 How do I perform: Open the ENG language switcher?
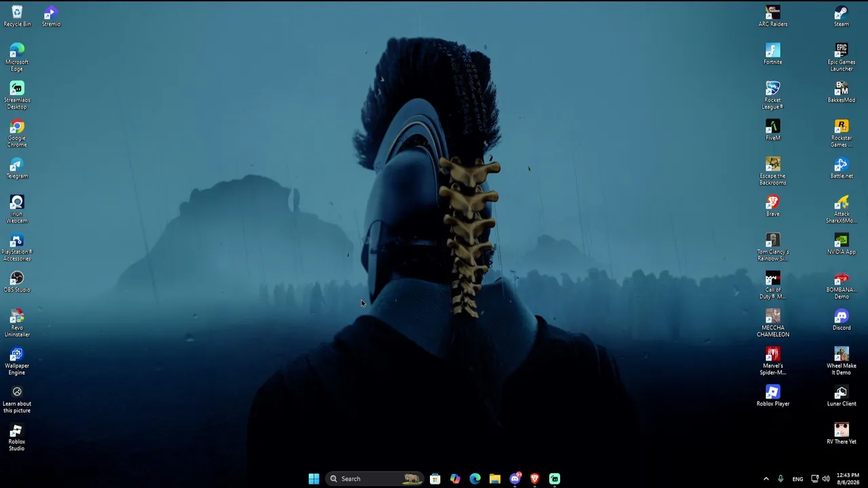coord(797,479)
